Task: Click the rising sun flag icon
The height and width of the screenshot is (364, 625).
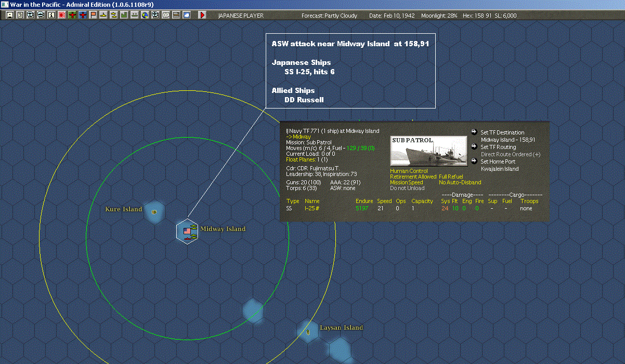Action: point(62,15)
